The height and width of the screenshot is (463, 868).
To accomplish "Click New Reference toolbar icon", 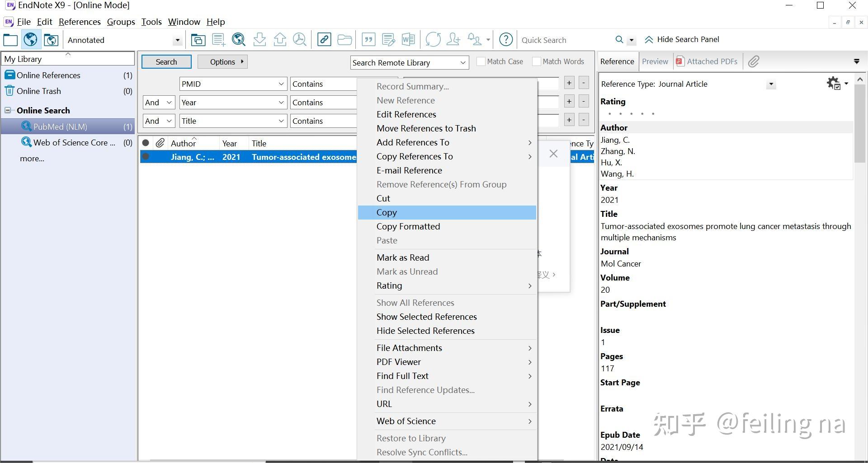I will pos(219,40).
